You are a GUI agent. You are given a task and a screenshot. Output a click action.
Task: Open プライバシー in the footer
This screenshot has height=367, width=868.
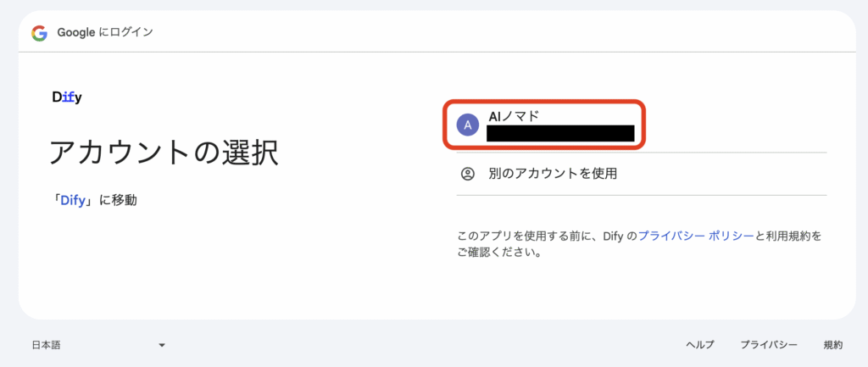pos(769,345)
